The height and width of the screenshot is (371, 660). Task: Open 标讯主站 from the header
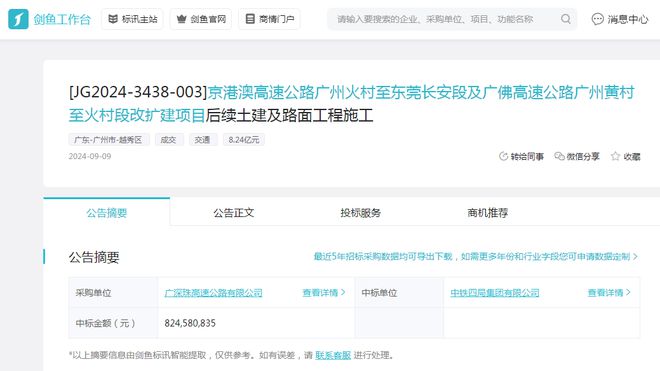[x=133, y=19]
